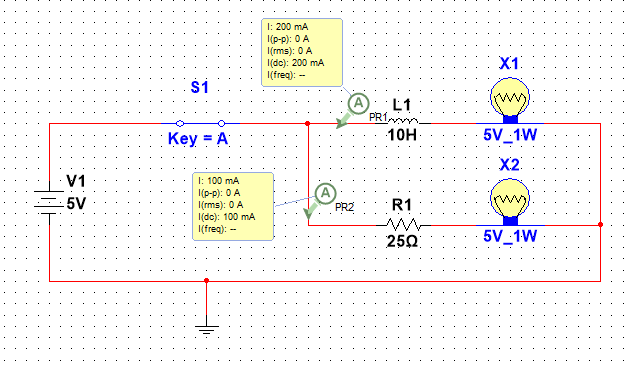Select the 'R1' reference label
Image resolution: width=625 pixels, height=371 pixels.
pyautogui.click(x=402, y=205)
